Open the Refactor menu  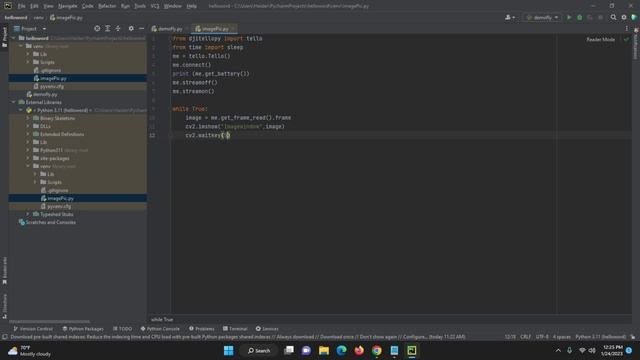[107, 6]
